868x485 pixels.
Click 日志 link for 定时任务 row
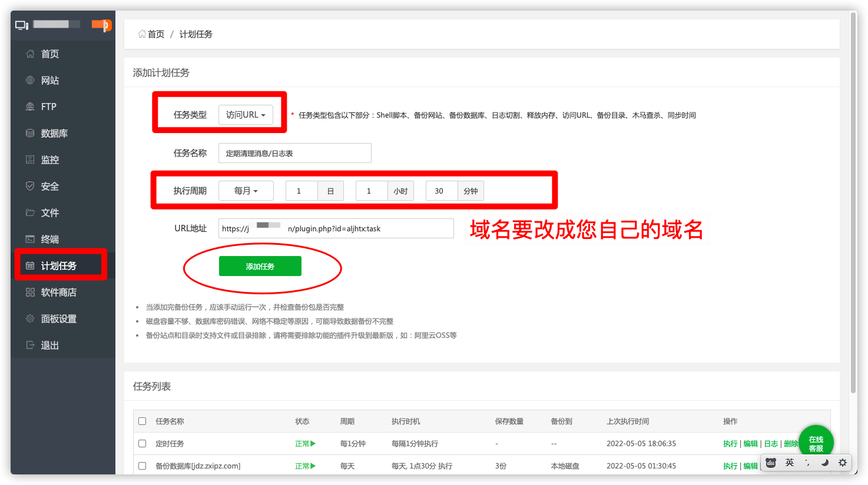[x=771, y=444]
